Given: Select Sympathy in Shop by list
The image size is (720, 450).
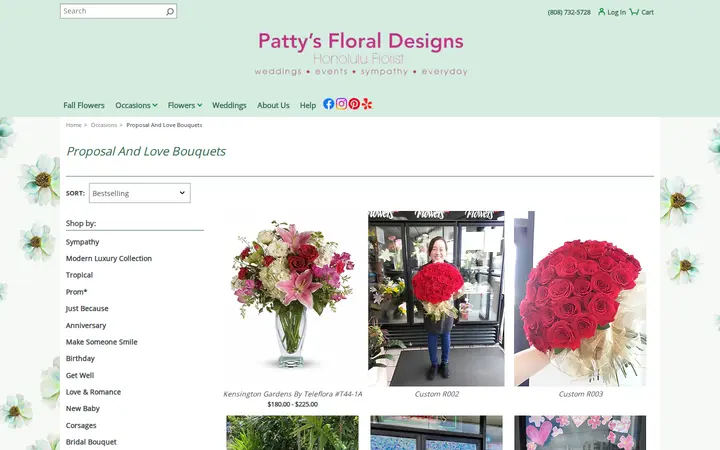Looking at the screenshot, I should (x=82, y=242).
